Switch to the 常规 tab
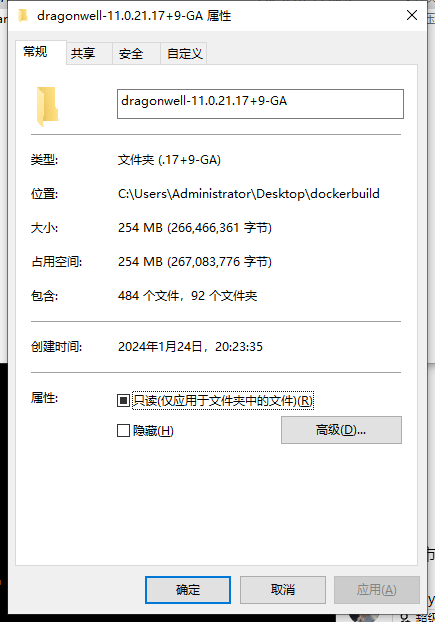The height and width of the screenshot is (622, 435). 35,52
